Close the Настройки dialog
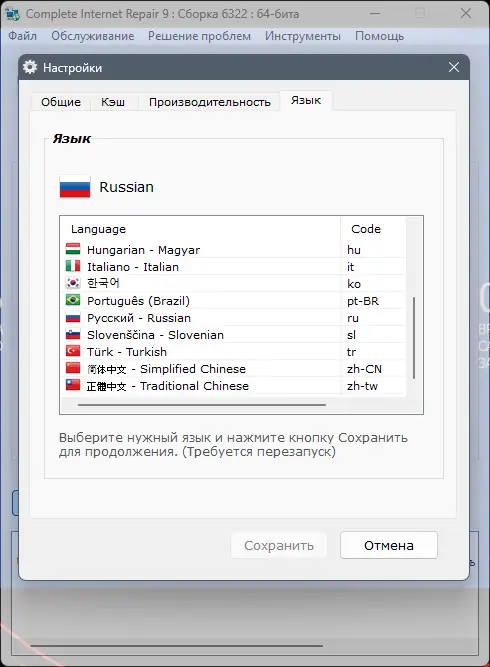The width and height of the screenshot is (490, 667). [x=454, y=67]
